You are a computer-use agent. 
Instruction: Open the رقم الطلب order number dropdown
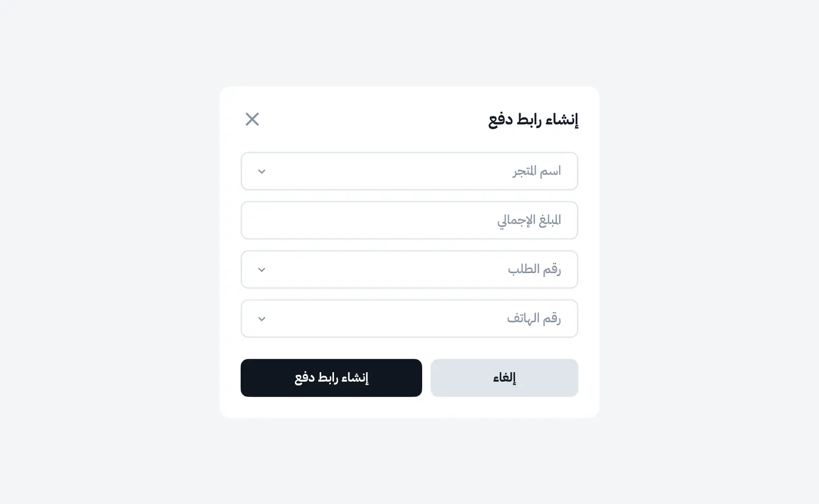click(409, 269)
